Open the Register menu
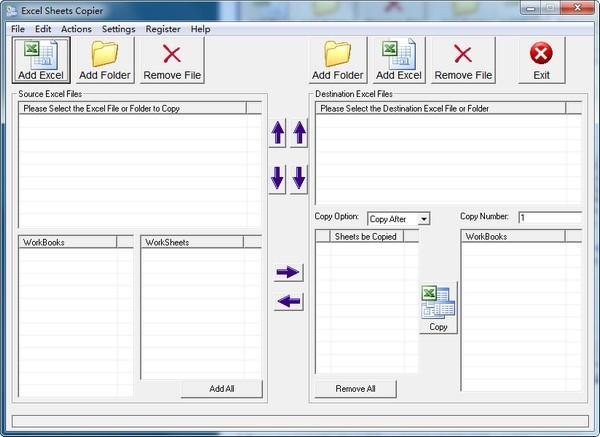 pos(163,29)
